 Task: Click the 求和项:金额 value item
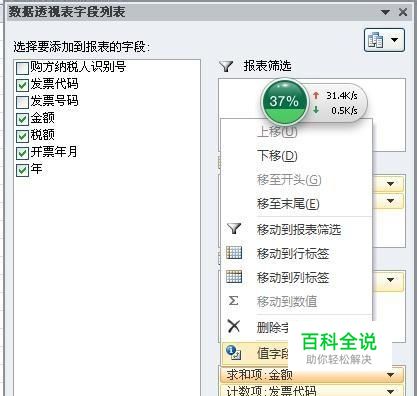tap(312, 375)
